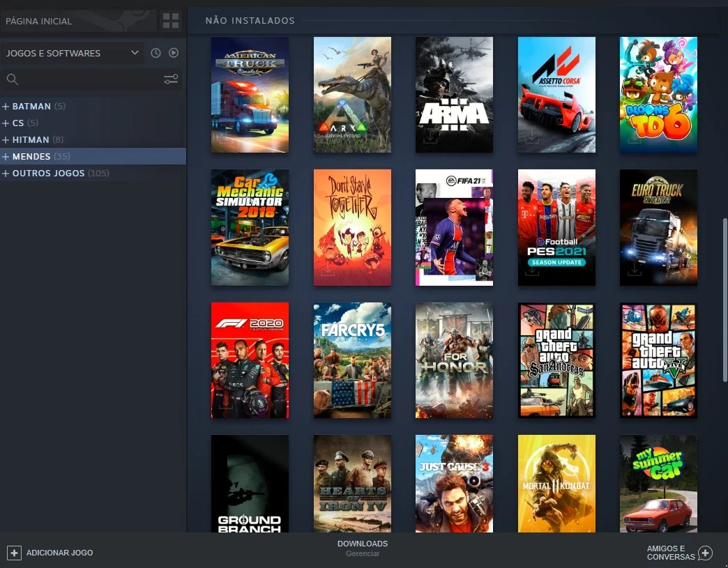Viewport: 728px width, 568px height.
Task: Expand the OUTROS JOGOS collection
Action: click(6, 173)
